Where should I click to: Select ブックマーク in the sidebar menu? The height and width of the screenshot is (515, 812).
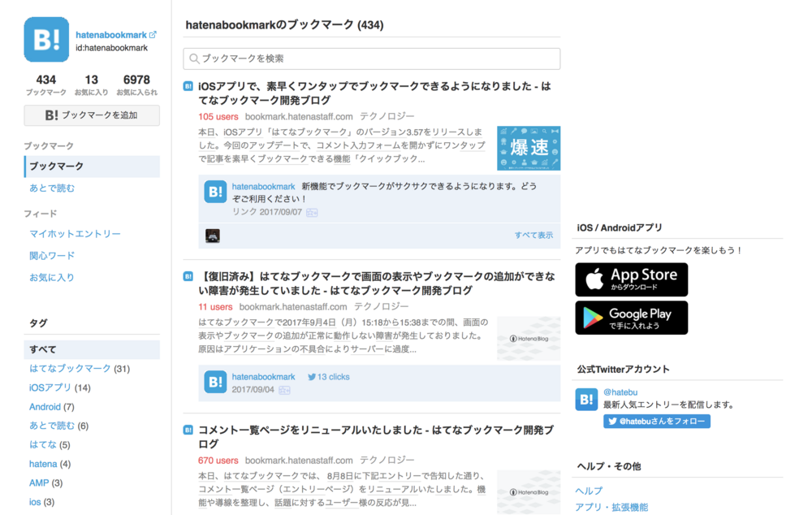click(x=92, y=167)
